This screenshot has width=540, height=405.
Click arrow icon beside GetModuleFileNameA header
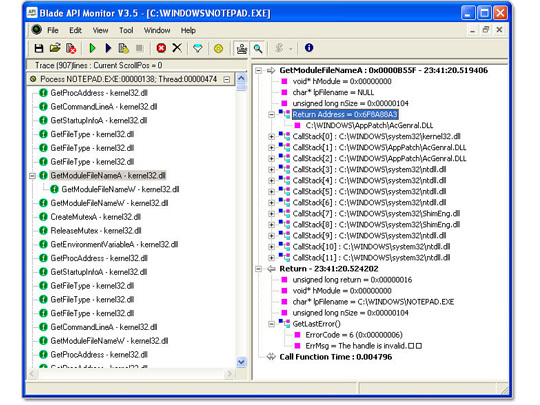click(271, 71)
